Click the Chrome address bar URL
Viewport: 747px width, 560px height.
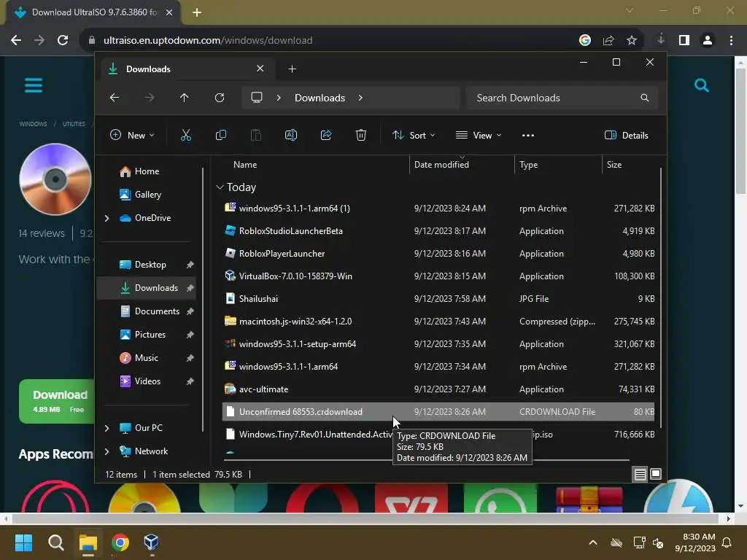point(208,41)
